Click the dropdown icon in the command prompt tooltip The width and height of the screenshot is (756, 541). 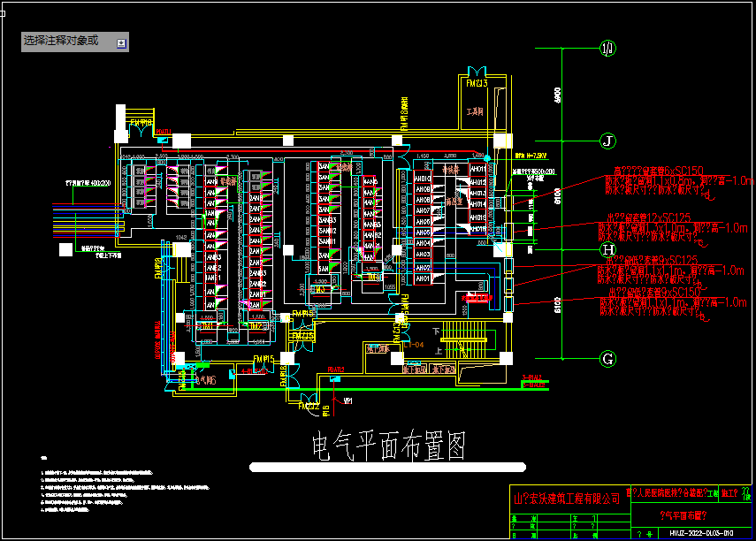click(x=122, y=42)
